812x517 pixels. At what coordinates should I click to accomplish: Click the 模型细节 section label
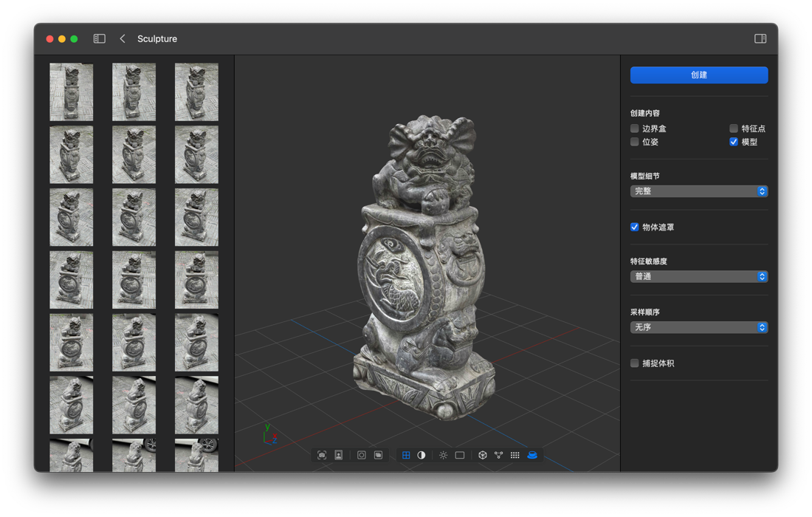point(644,176)
